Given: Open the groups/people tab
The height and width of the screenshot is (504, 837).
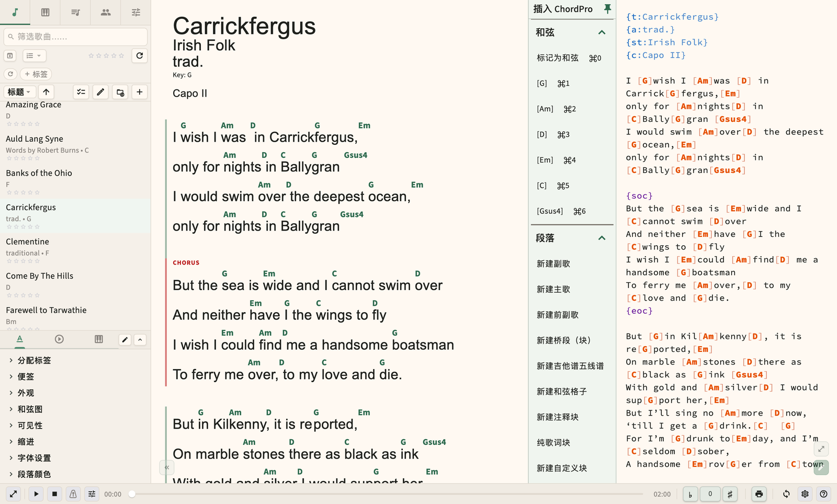Looking at the screenshot, I should [106, 12].
